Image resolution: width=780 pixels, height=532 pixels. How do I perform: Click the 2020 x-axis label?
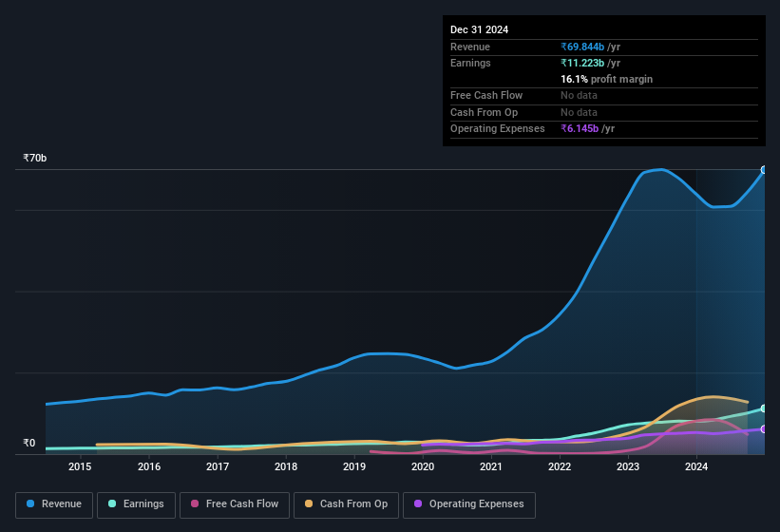(x=423, y=466)
